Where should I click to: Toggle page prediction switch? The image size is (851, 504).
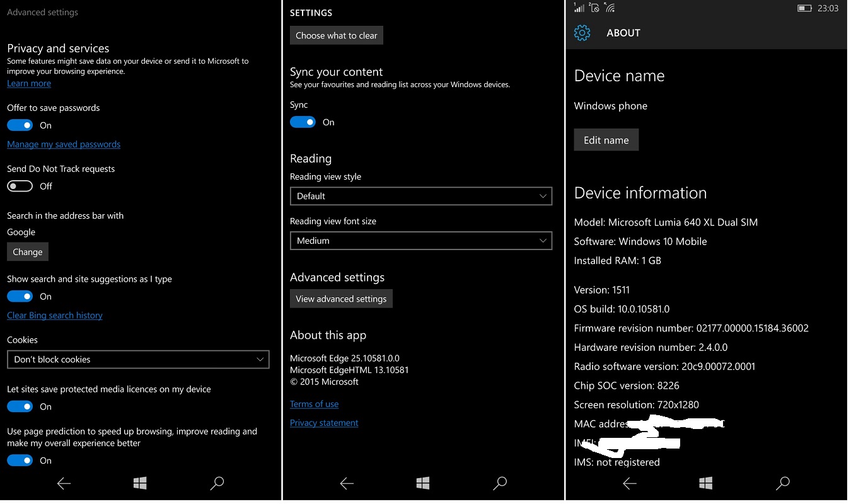click(20, 461)
